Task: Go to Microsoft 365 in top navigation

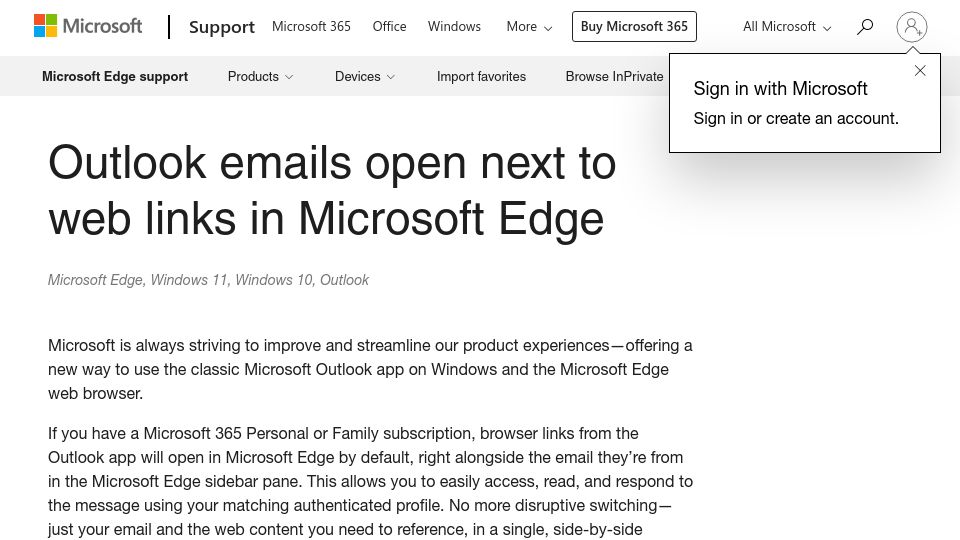Action: tap(311, 26)
